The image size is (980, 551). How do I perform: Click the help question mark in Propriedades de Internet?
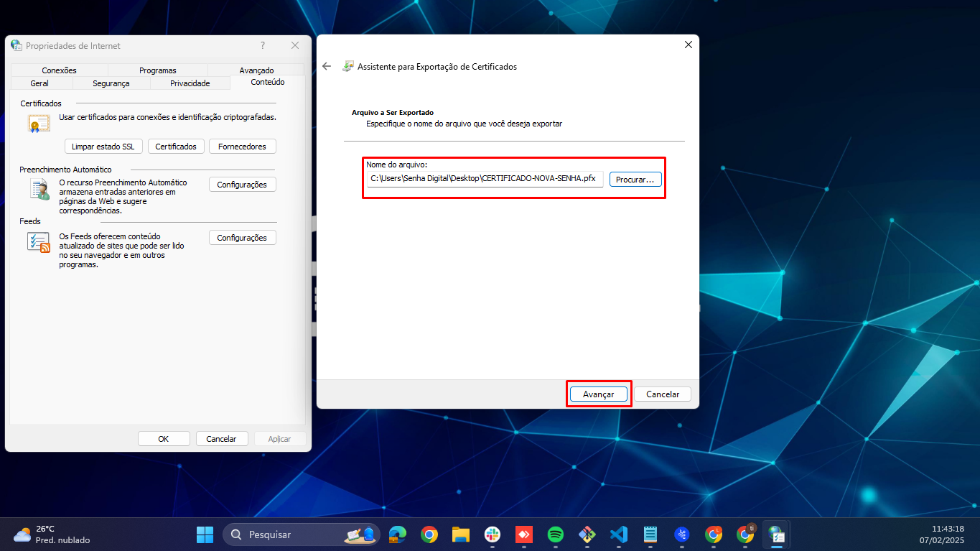coord(263,45)
